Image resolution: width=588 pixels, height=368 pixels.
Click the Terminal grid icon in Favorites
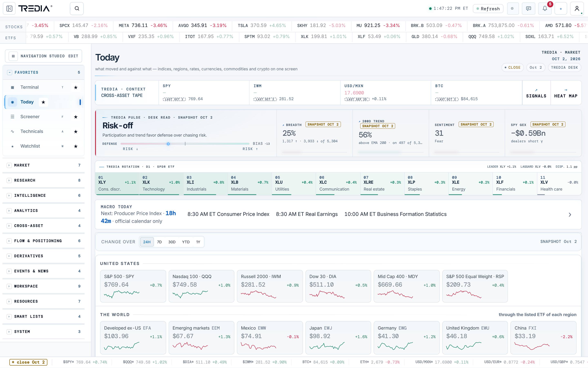coord(12,87)
